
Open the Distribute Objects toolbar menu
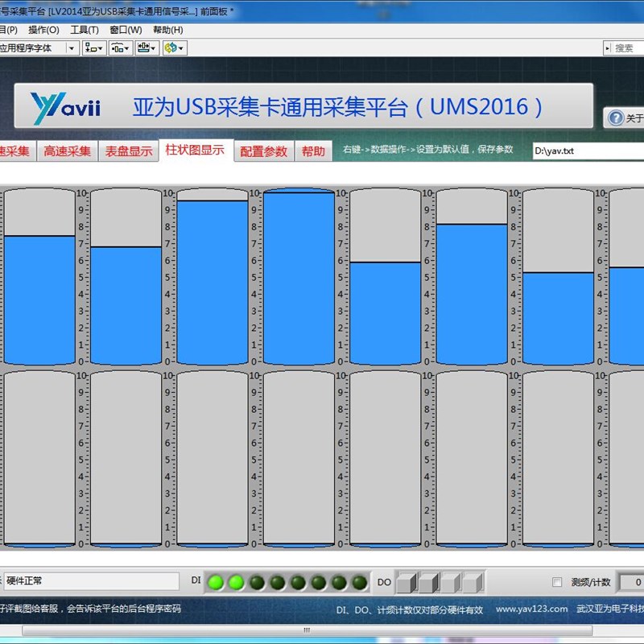120,48
